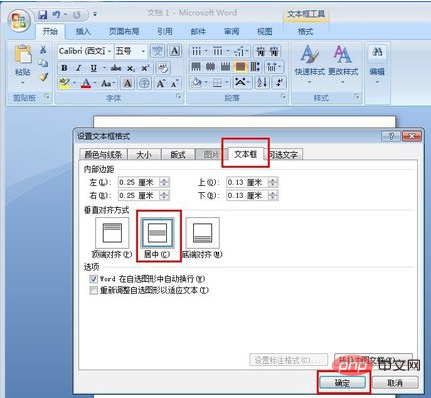Open the 版式 dialog tab

pyautogui.click(x=178, y=155)
